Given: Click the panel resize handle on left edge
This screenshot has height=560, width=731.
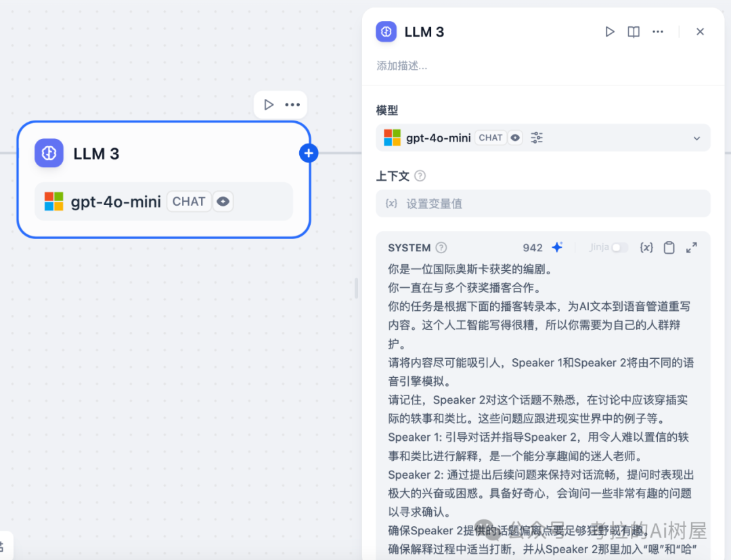Looking at the screenshot, I should point(357,288).
